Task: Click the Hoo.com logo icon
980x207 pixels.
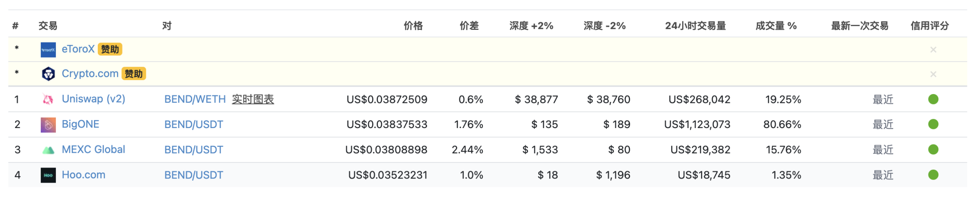Action: pyautogui.click(x=48, y=175)
